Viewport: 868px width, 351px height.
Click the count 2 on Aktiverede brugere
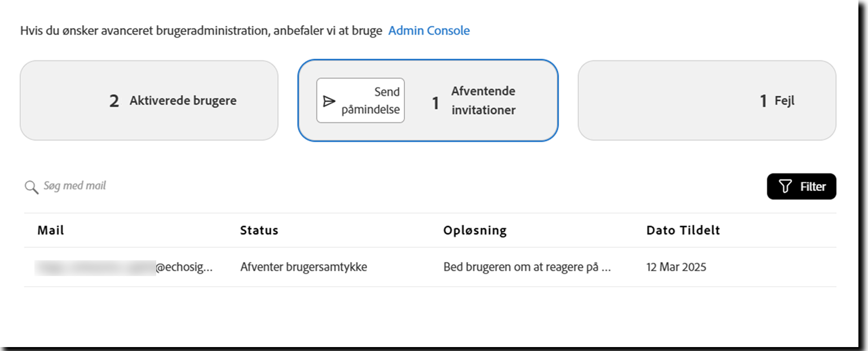tap(113, 100)
